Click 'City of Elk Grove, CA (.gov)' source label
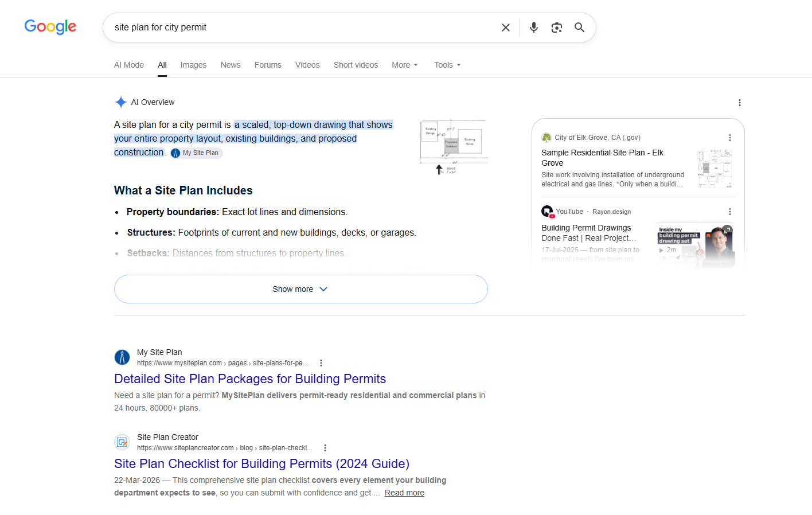The width and height of the screenshot is (812, 515). point(598,138)
